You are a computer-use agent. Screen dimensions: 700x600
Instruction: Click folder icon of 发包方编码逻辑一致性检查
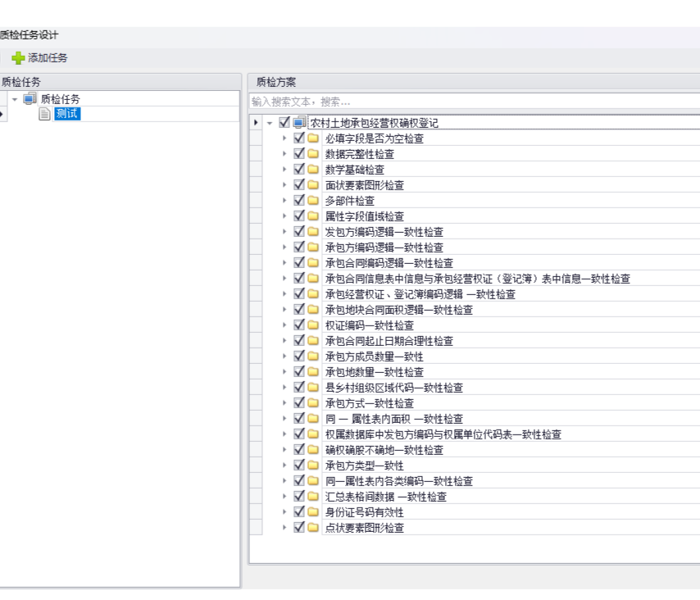pos(313,232)
